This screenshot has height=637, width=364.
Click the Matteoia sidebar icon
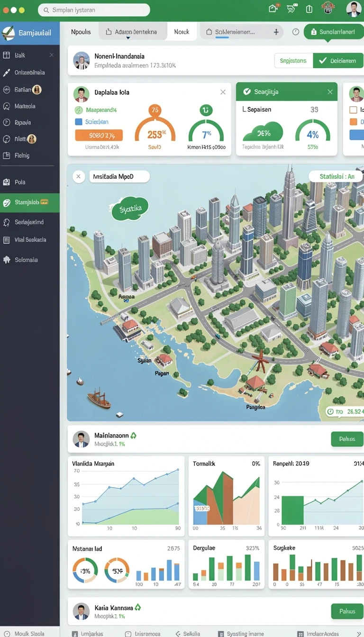pyautogui.click(x=7, y=106)
